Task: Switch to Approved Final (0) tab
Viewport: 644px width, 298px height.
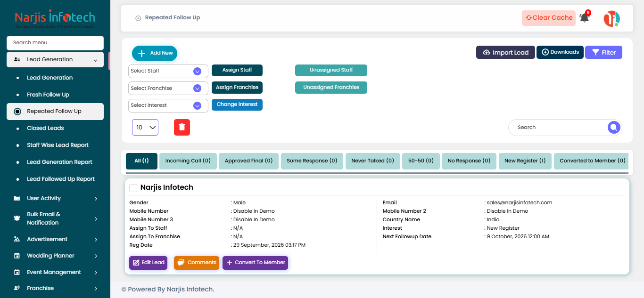Action: pos(249,161)
